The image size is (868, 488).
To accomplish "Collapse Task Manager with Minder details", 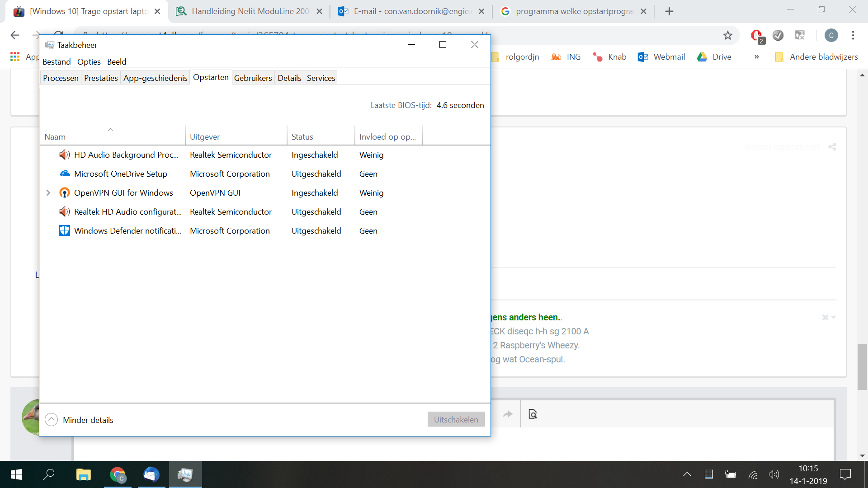I will pos(79,420).
